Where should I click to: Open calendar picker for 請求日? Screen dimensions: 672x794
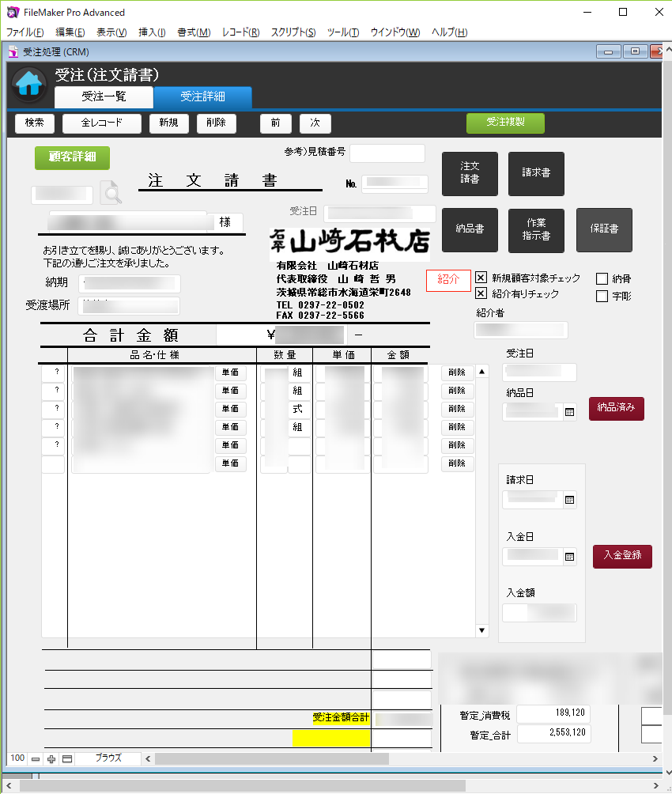(x=570, y=500)
